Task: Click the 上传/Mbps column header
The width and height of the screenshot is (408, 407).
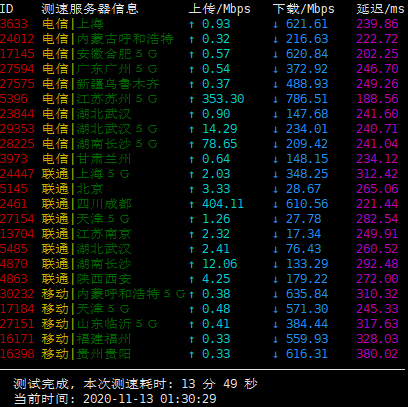Action: (219, 9)
